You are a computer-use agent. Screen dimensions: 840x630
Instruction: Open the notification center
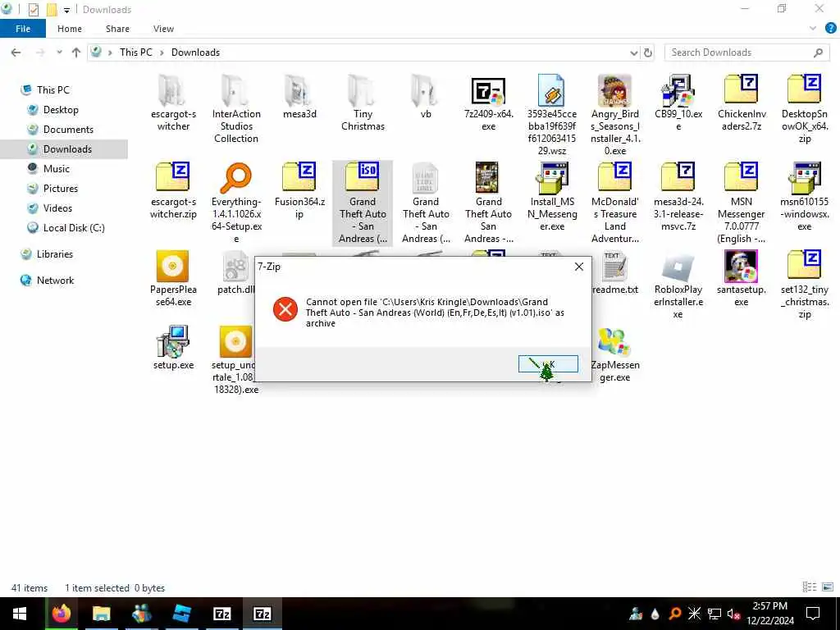[813, 614]
